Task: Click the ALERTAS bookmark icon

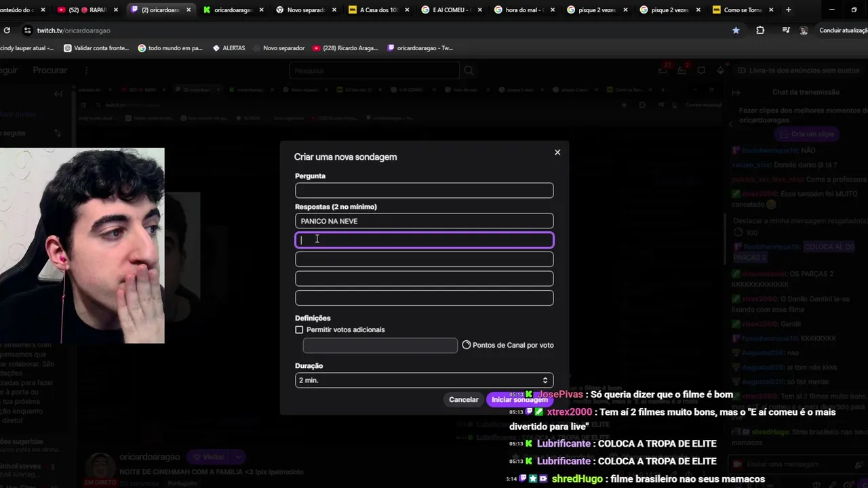Action: [x=216, y=48]
